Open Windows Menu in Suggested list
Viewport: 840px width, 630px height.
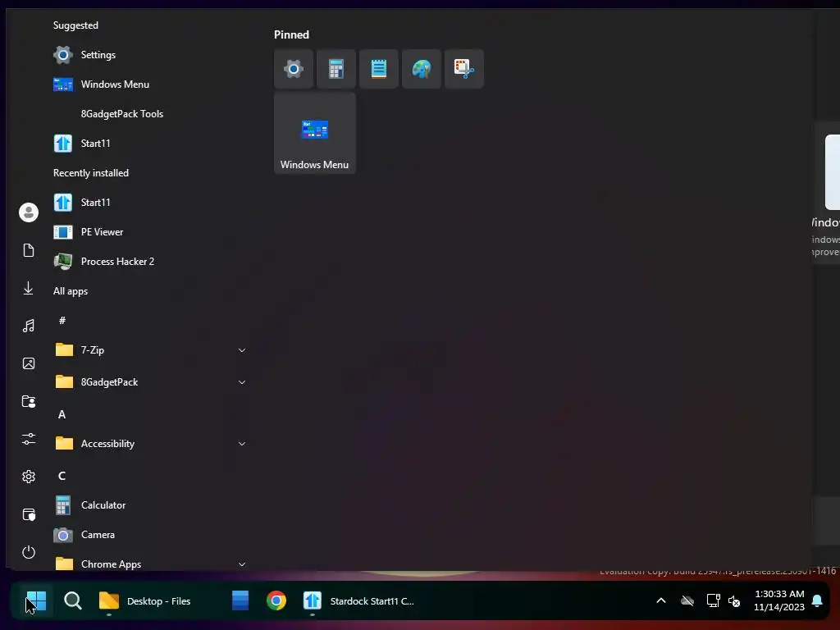(150, 84)
